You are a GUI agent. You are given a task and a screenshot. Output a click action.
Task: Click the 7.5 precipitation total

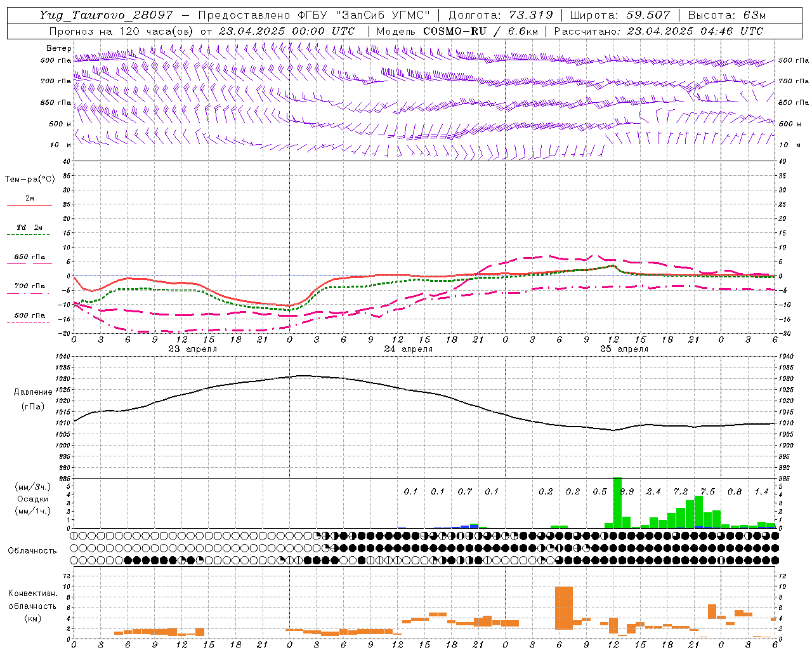(707, 492)
